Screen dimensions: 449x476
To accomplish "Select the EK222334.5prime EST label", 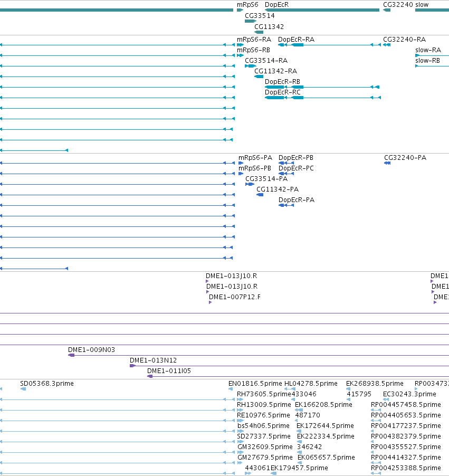I will pyautogui.click(x=326, y=436).
